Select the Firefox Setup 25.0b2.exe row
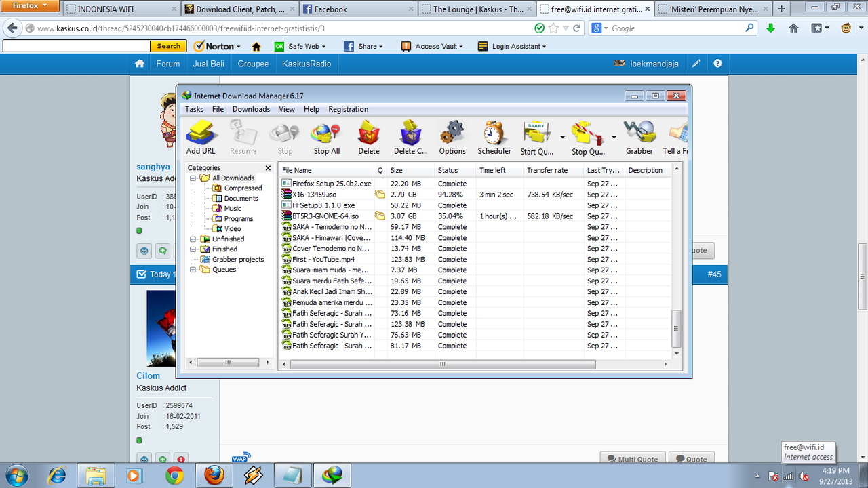Viewport: 868px width, 488px height. point(475,184)
